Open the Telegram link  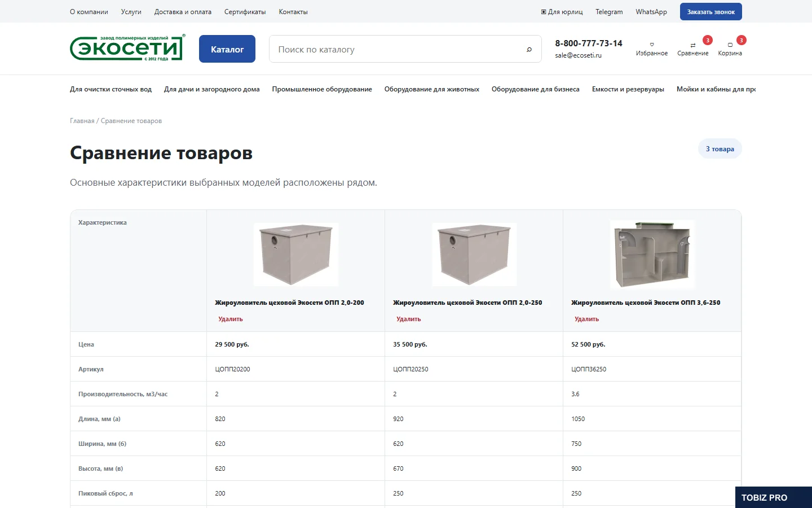tap(609, 12)
